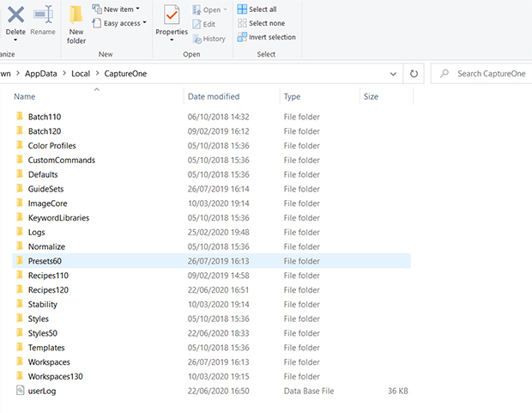Click the Open button in ribbon
Image resolution: width=532 pixels, height=413 pixels.
(209, 9)
